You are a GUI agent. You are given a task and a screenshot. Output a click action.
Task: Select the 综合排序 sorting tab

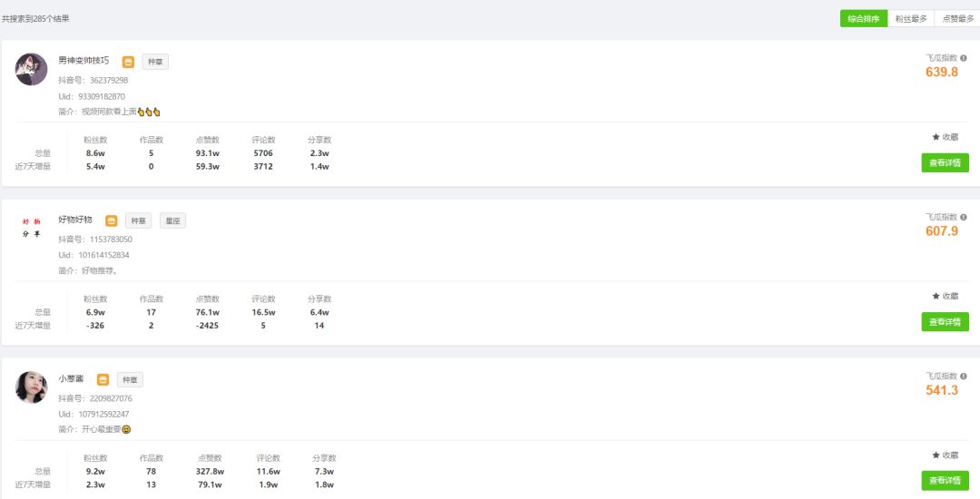pos(864,19)
